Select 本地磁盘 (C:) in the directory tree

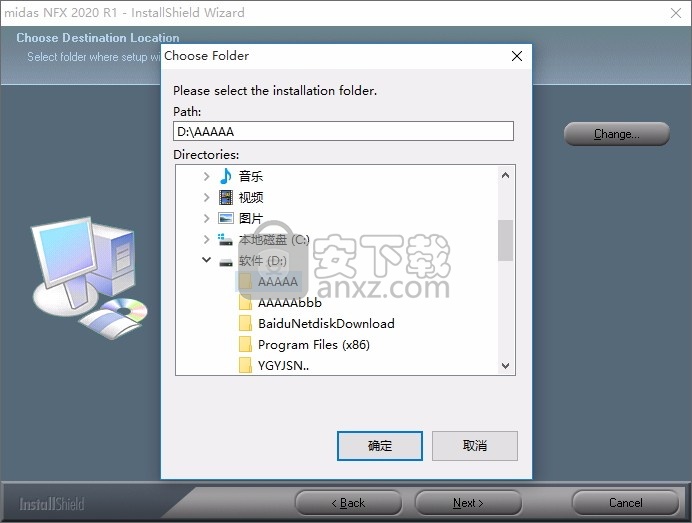274,239
